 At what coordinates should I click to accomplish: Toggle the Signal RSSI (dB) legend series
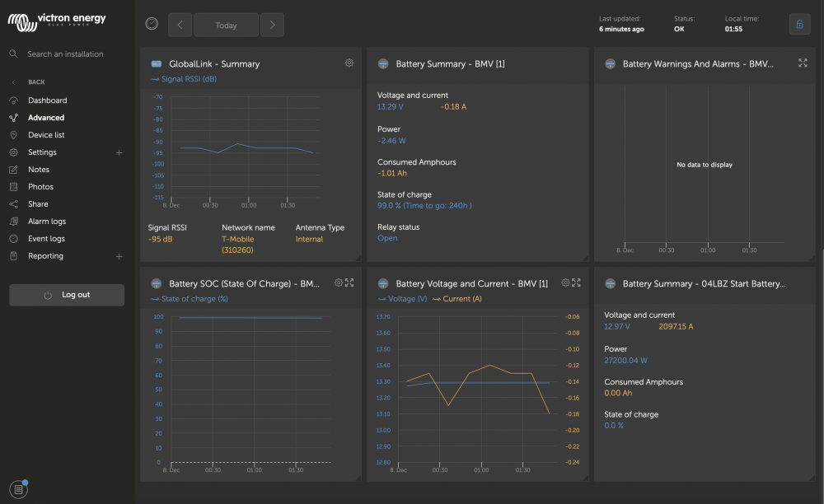tap(183, 79)
